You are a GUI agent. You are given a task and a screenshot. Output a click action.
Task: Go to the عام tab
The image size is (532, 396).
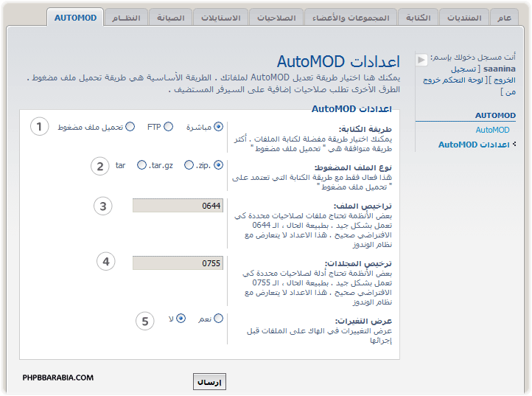coord(504,18)
